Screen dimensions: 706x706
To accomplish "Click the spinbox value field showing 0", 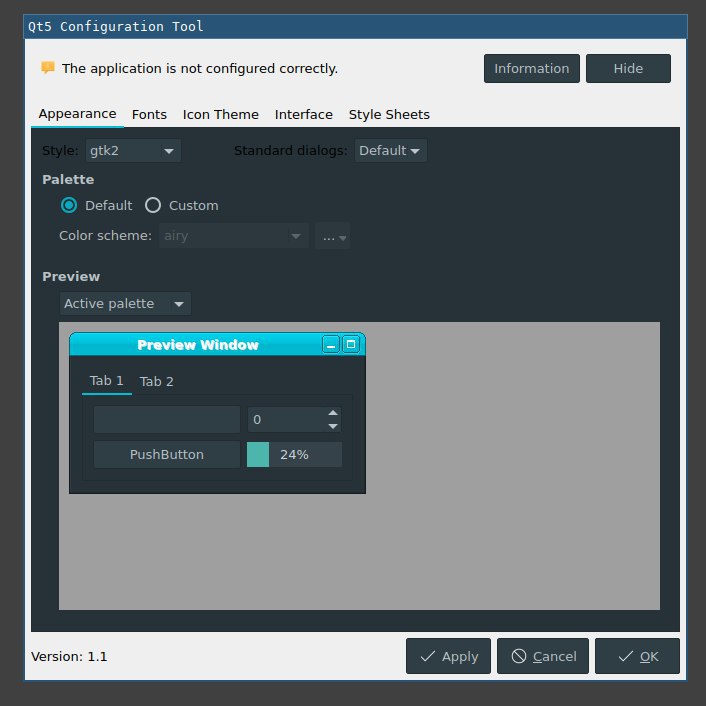I will coord(287,420).
